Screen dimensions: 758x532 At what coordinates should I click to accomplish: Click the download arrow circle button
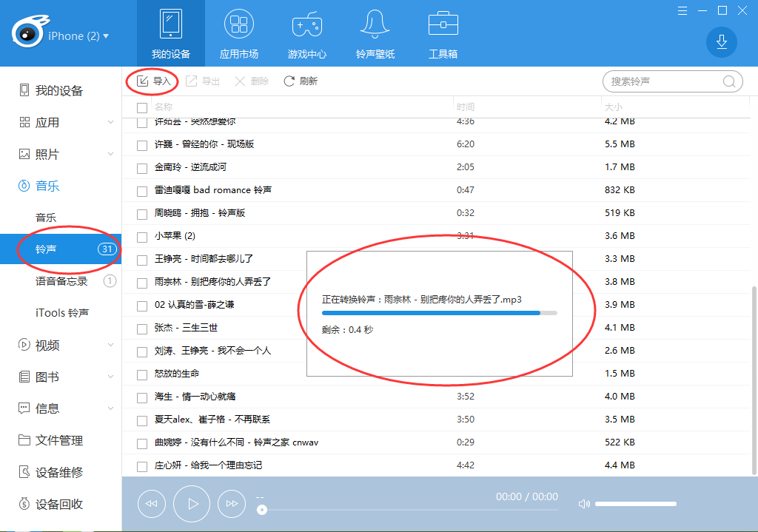pyautogui.click(x=722, y=42)
